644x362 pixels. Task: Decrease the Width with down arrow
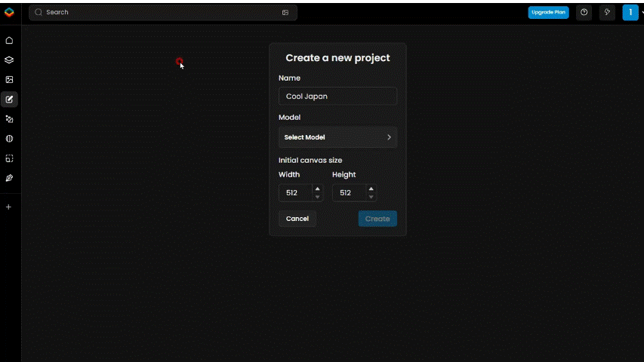[318, 197]
